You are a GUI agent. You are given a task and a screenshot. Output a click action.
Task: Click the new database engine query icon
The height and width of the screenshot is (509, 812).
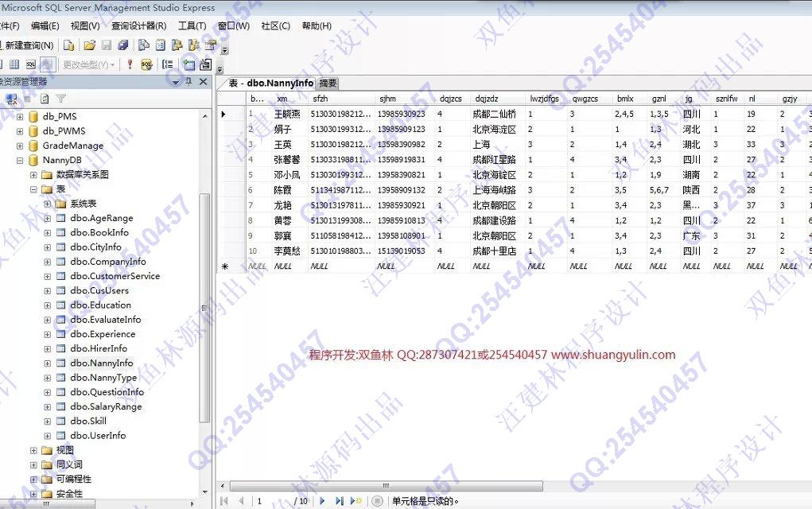69,45
